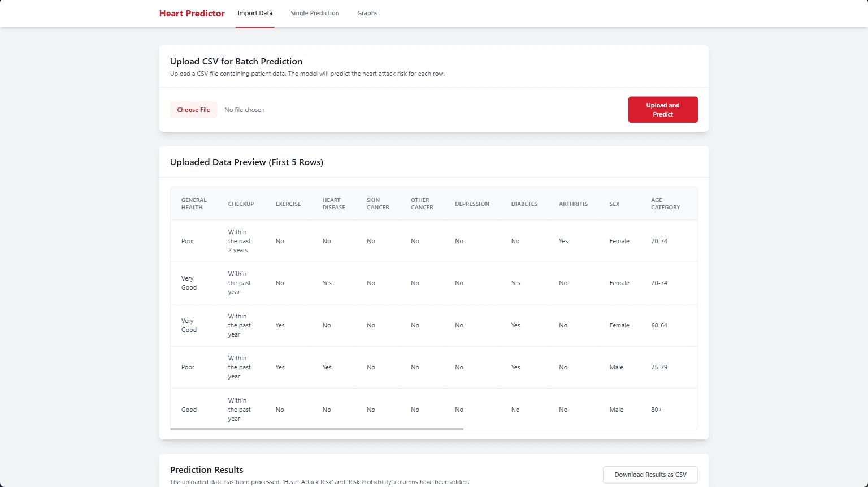Click the 'Within the past 2 years' cell

pos(240,241)
